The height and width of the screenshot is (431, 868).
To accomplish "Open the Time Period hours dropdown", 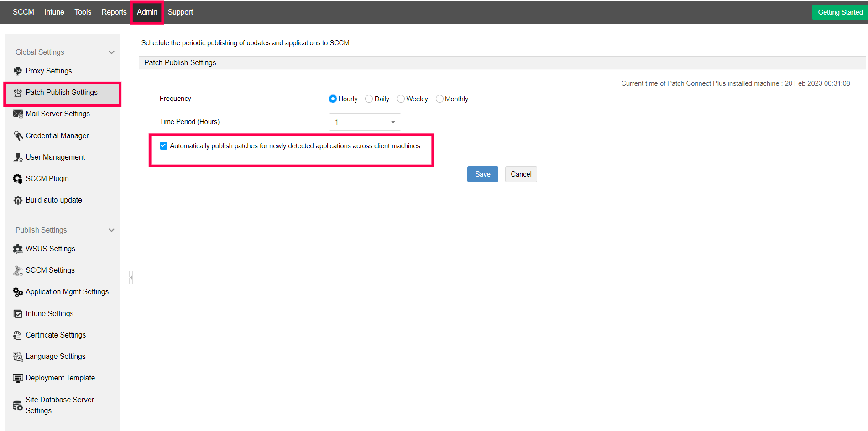I will click(x=392, y=122).
